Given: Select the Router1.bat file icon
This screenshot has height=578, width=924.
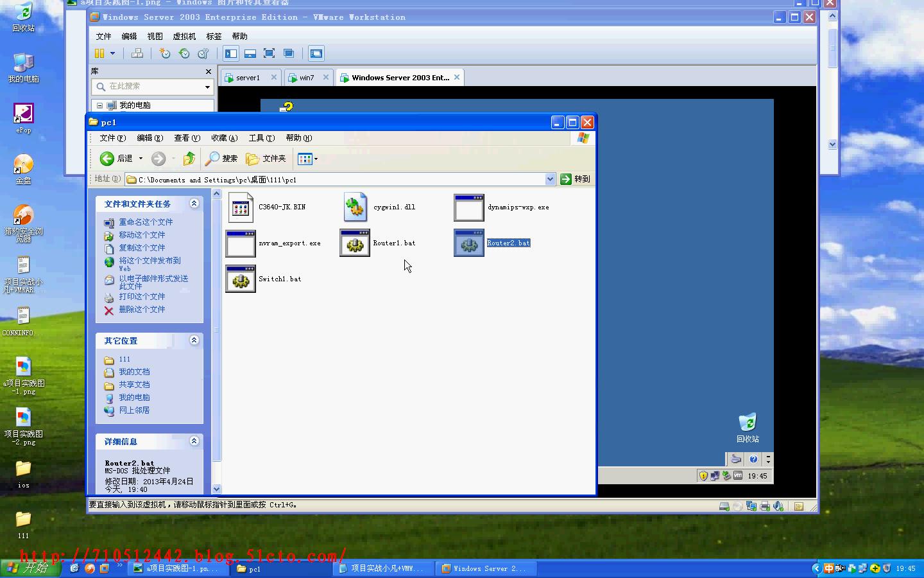Looking at the screenshot, I should 355,243.
